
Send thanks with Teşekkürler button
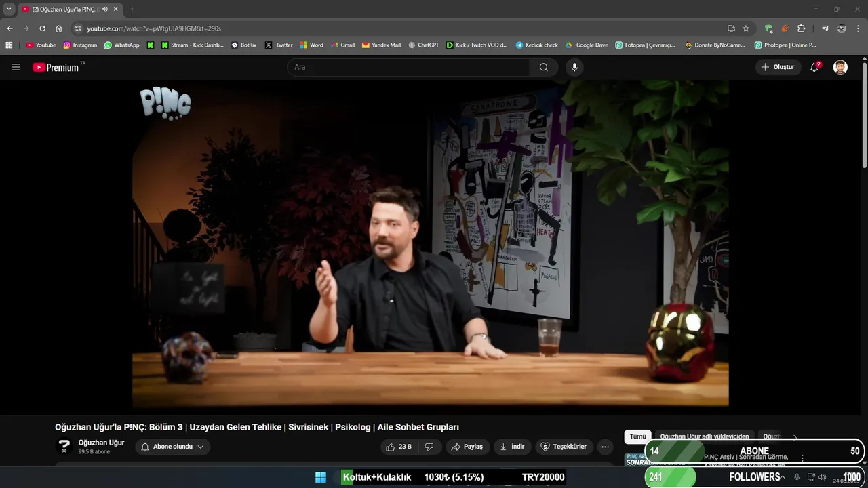564,447
